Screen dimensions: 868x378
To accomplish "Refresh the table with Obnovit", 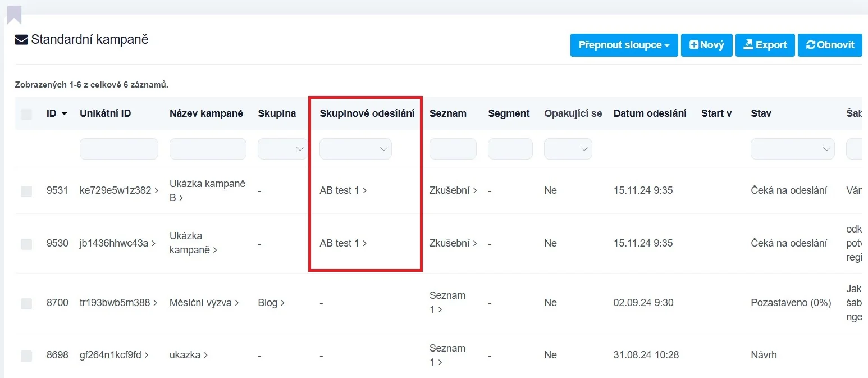I will (x=829, y=45).
